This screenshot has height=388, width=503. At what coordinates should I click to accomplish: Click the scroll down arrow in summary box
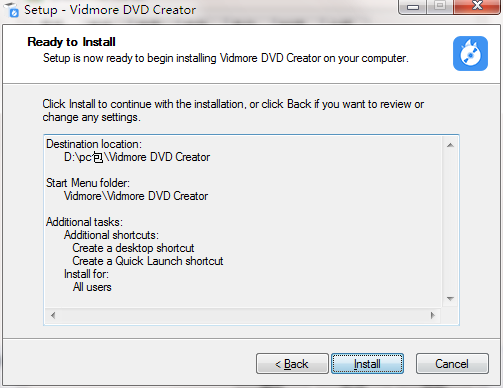point(450,299)
